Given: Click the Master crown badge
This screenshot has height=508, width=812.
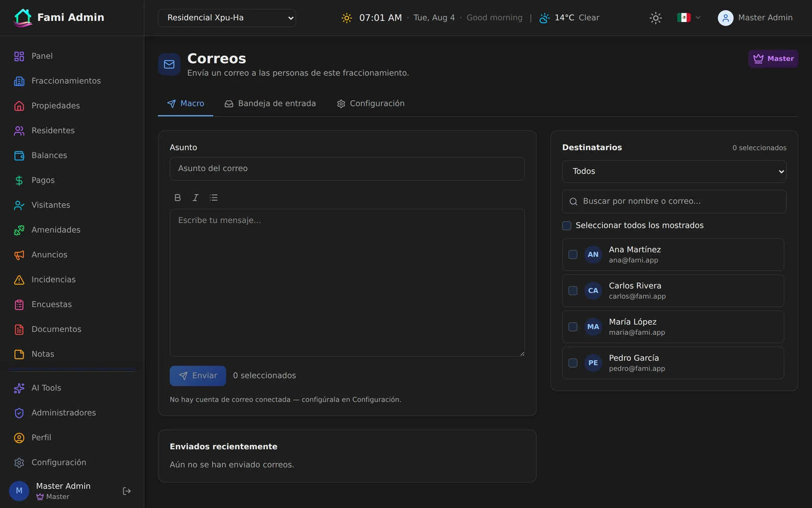Looking at the screenshot, I should coord(773,58).
